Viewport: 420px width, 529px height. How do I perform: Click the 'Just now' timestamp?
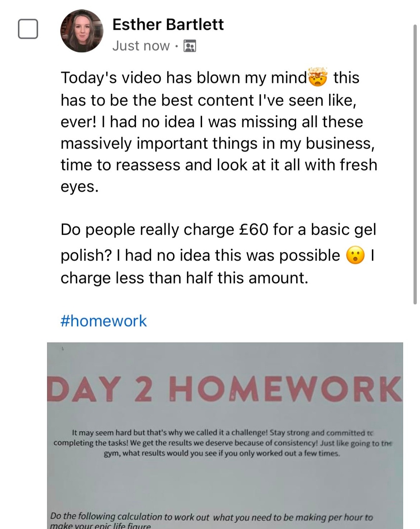point(141,46)
